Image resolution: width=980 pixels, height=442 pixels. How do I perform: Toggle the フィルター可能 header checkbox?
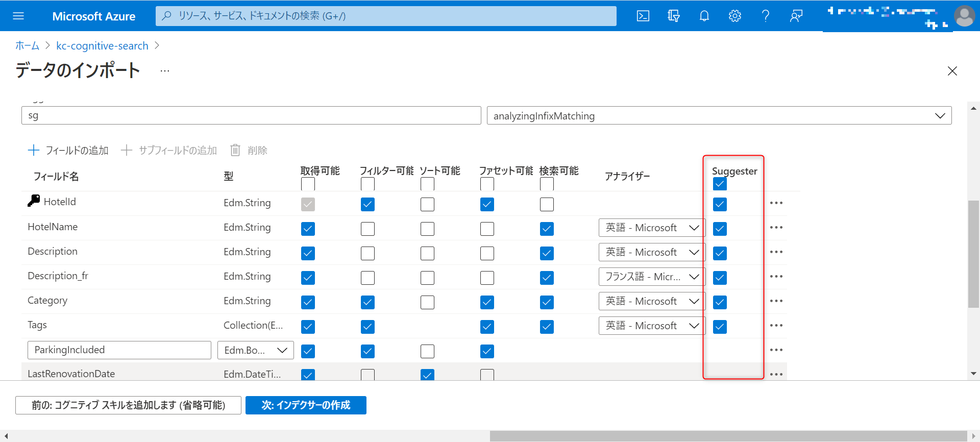367,184
